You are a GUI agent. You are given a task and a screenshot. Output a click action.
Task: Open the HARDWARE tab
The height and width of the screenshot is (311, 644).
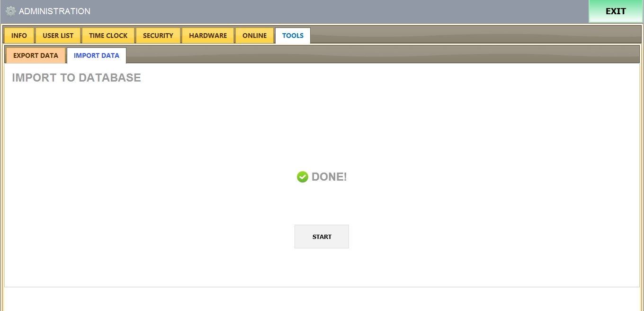(x=208, y=36)
